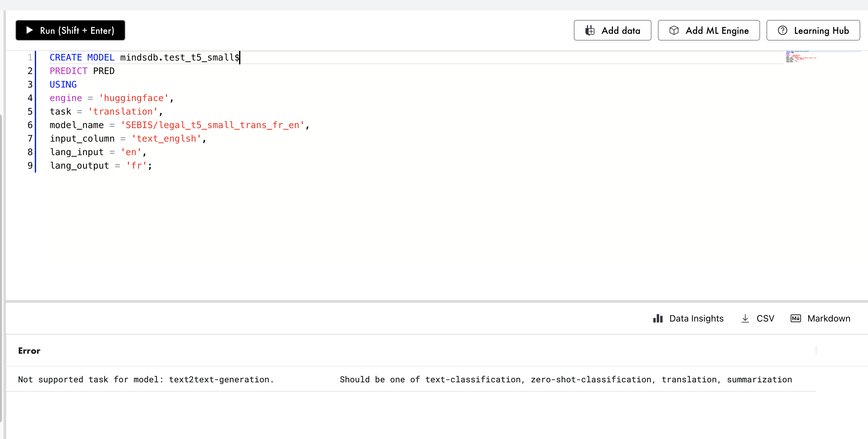The height and width of the screenshot is (439, 868).
Task: Click the code minimap preview
Action: pos(801,57)
